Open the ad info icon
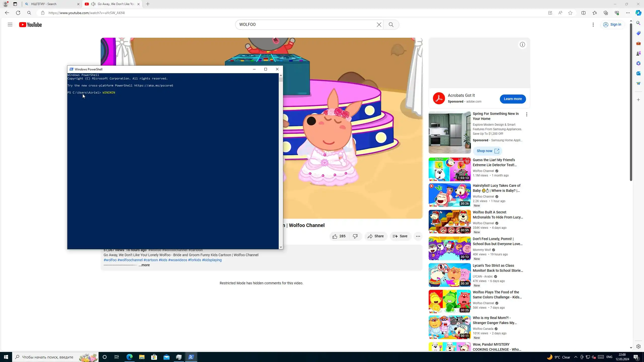The width and height of the screenshot is (644, 362). click(x=522, y=45)
